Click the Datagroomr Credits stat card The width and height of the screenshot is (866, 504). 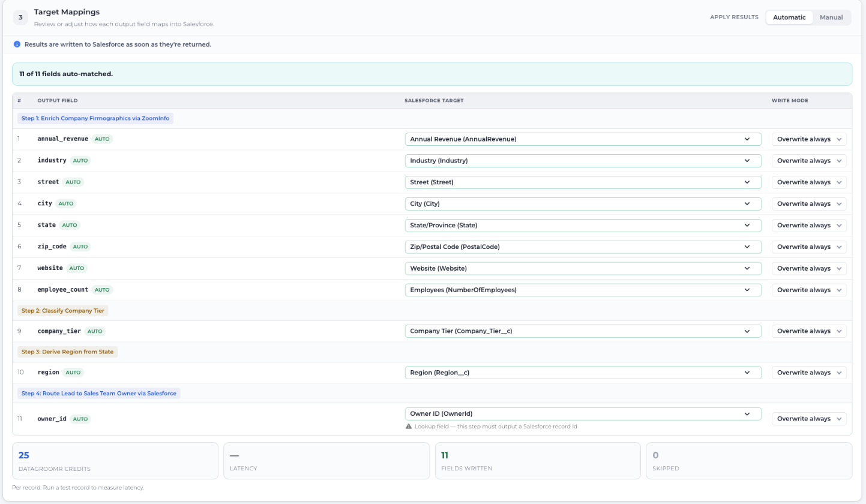coord(115,461)
